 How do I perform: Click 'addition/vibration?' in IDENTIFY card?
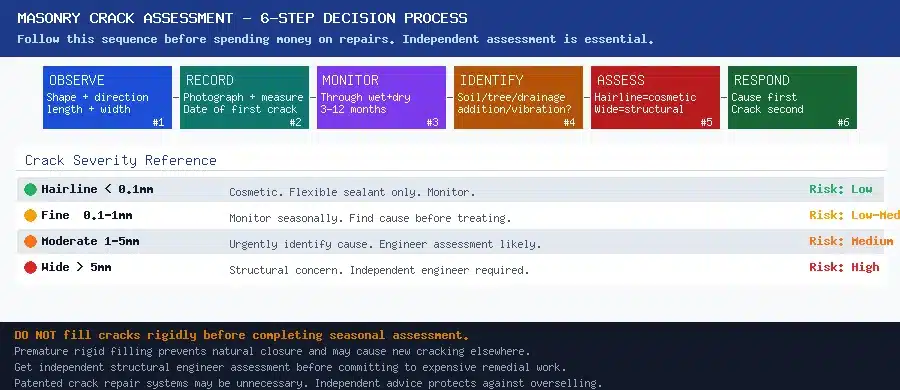pos(514,109)
